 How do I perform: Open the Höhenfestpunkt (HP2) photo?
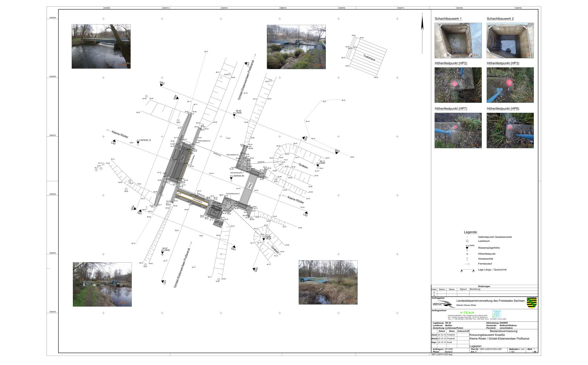(458, 85)
